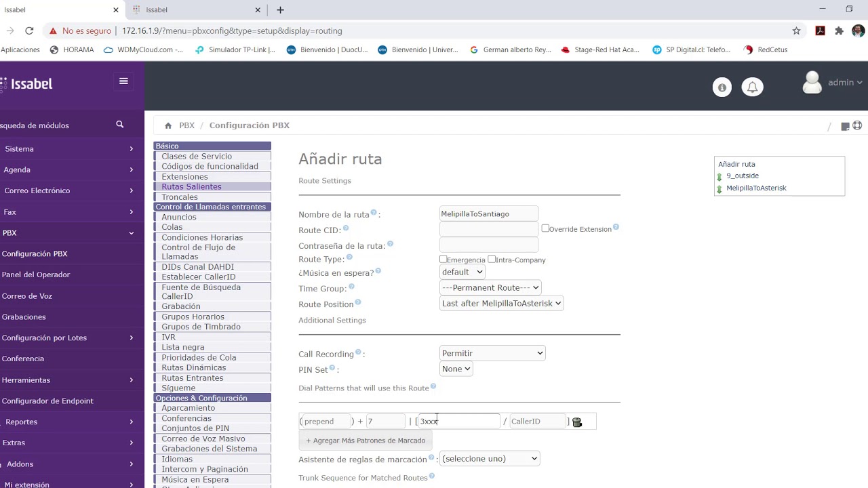
Task: Open the HORAMA bookmark
Action: (73, 49)
